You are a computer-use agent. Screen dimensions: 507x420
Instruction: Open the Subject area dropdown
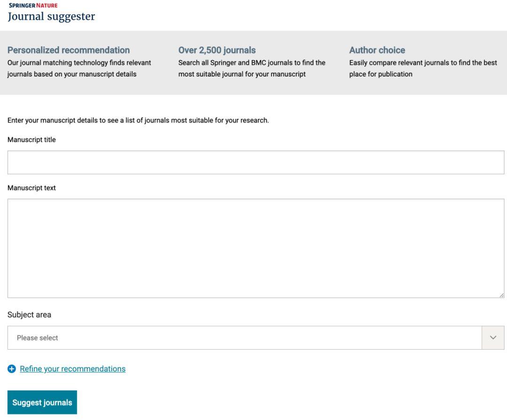click(244, 338)
